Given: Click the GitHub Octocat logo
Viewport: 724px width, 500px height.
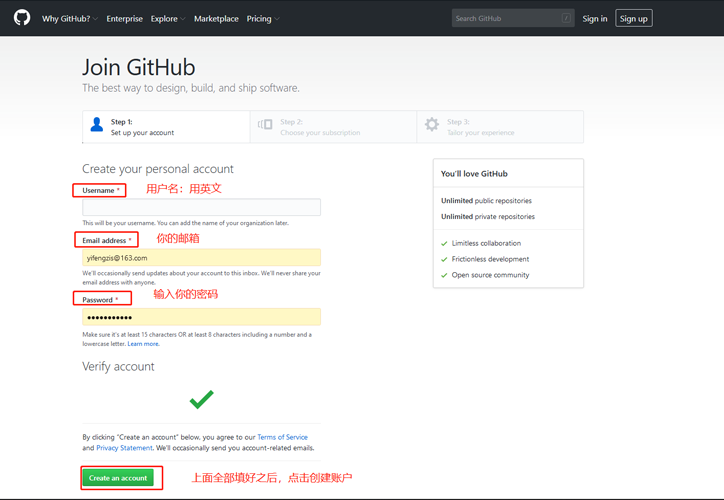Looking at the screenshot, I should 22,18.
